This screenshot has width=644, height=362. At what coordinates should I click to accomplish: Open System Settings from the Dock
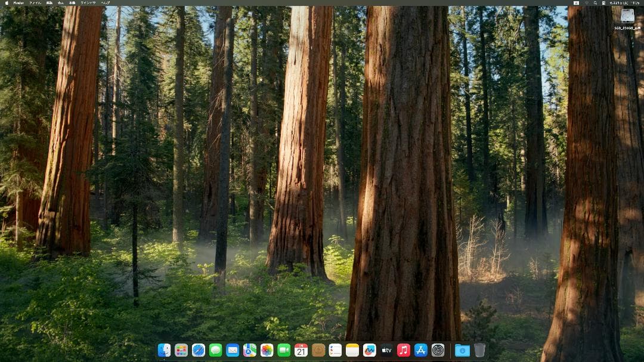(438, 350)
